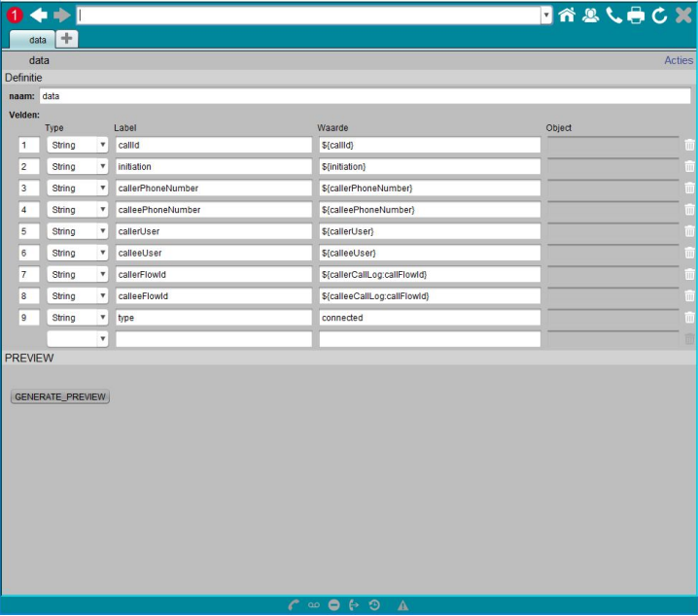Image resolution: width=698 pixels, height=616 pixels.
Task: Click the home icon in top toolbar
Action: [x=567, y=15]
